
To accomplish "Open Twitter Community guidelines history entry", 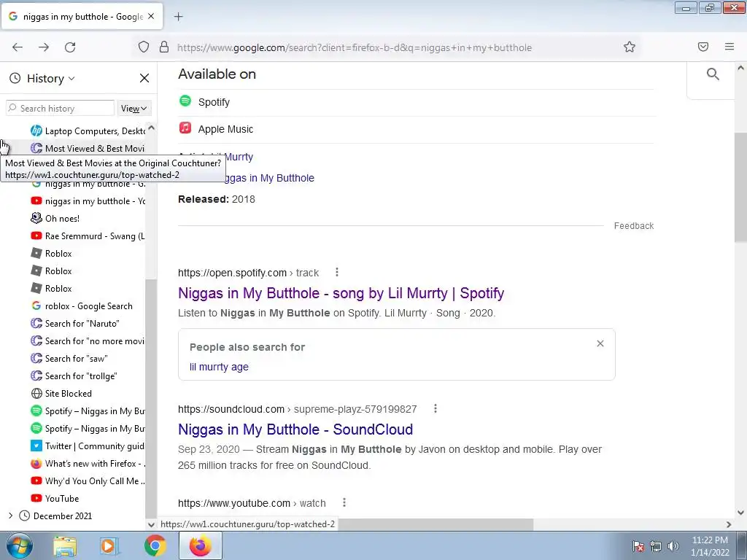I will pos(88,446).
